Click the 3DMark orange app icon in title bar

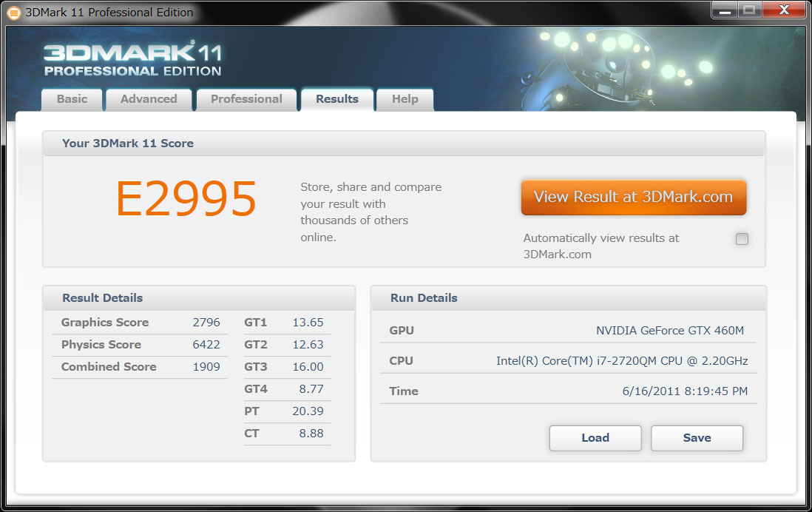(x=14, y=13)
